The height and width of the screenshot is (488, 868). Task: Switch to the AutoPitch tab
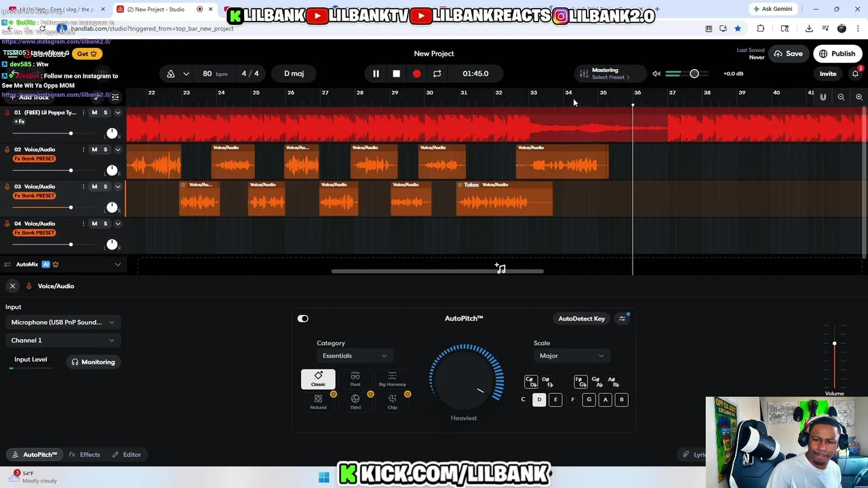[34, 455]
